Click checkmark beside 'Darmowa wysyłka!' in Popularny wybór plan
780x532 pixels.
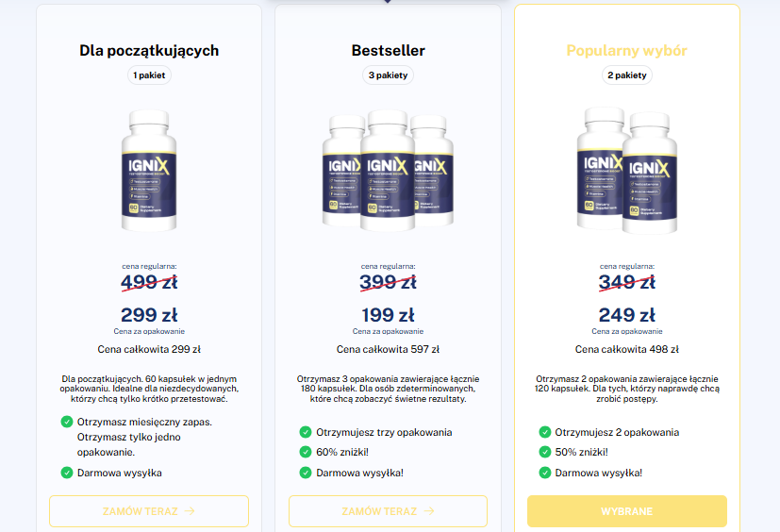544,473
